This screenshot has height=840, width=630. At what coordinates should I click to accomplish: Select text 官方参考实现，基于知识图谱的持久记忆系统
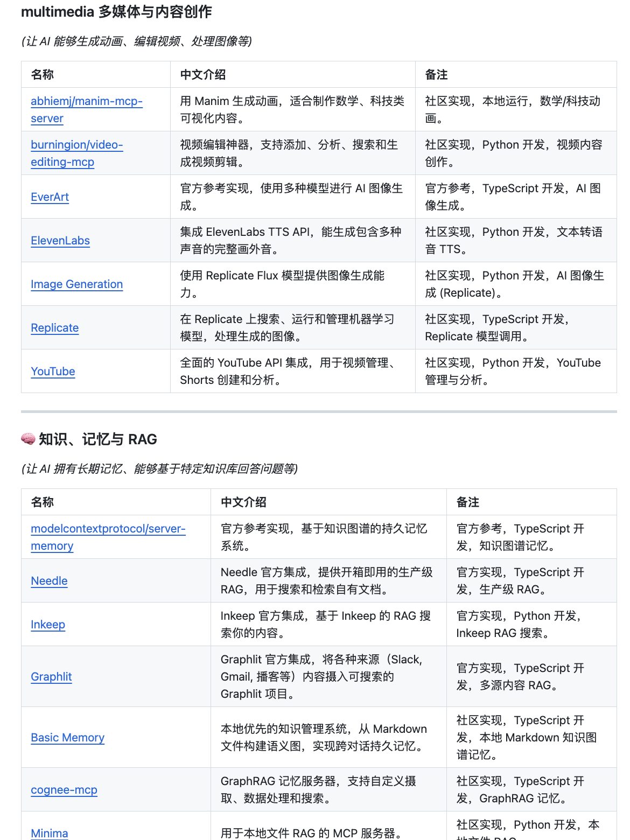pyautogui.click(x=324, y=537)
